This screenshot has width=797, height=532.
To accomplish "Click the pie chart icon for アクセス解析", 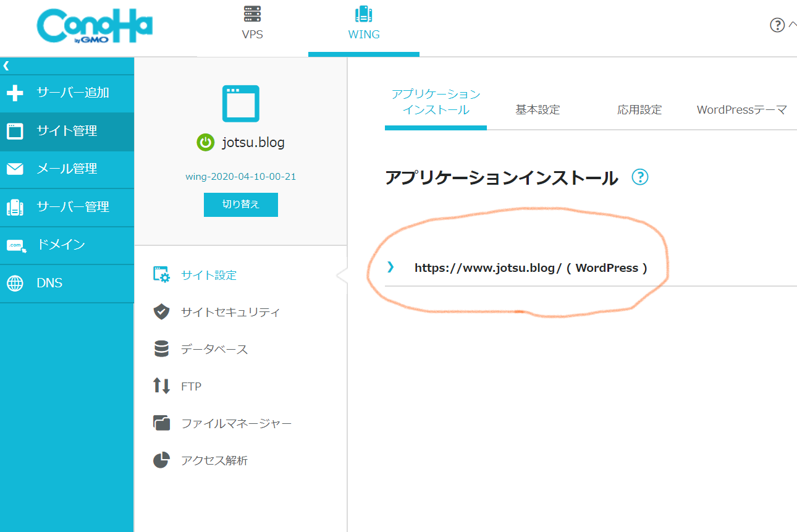I will click(161, 460).
